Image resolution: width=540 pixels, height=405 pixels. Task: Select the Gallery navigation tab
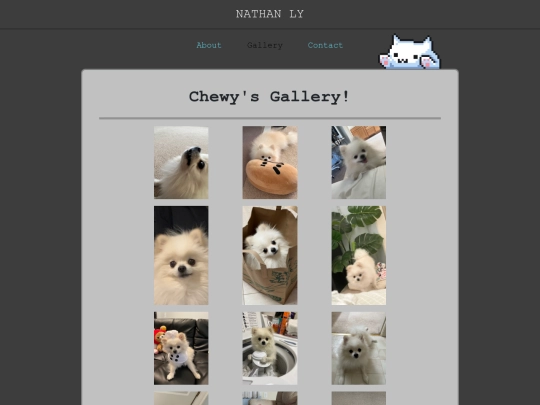[x=264, y=45]
